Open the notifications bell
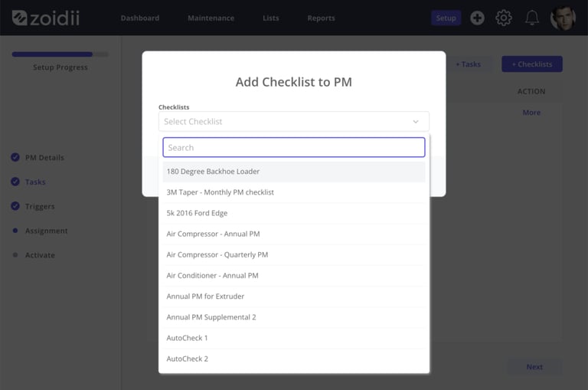588x390 pixels. point(532,18)
